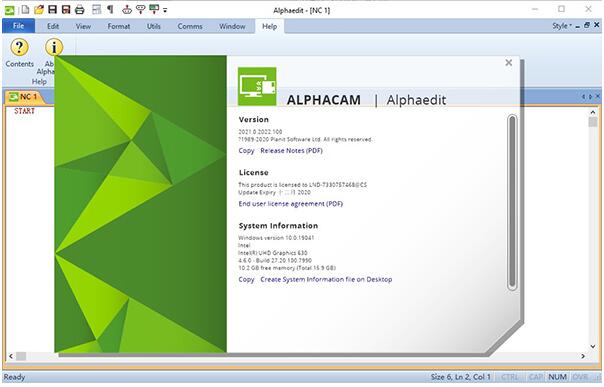Open the Style dropdown at top right
The width and height of the screenshot is (604, 387).
click(562, 26)
